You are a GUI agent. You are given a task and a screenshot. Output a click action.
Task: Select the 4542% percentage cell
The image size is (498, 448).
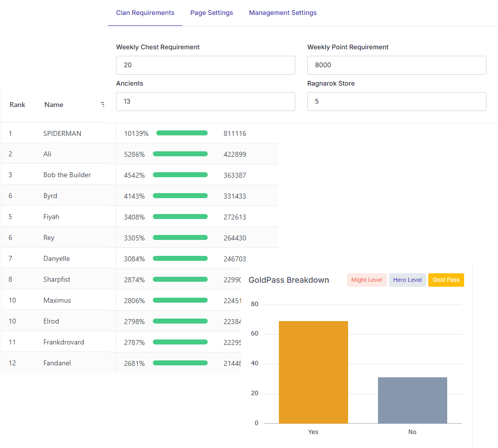[134, 175]
